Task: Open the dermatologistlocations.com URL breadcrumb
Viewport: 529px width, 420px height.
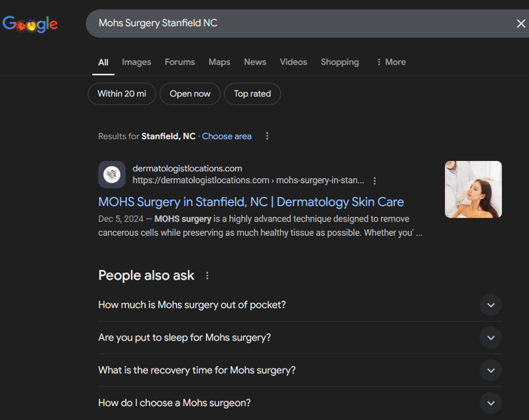Action: coord(248,180)
